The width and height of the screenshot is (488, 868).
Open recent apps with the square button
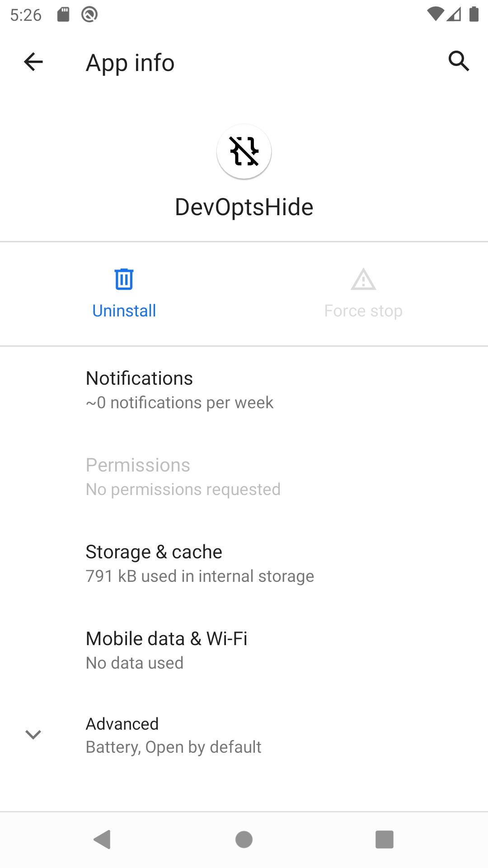tap(385, 840)
